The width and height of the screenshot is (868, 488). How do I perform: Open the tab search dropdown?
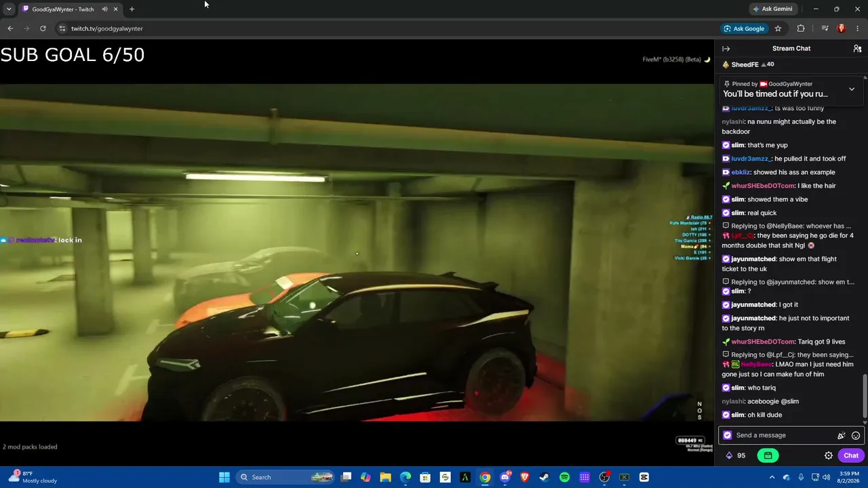click(x=9, y=9)
